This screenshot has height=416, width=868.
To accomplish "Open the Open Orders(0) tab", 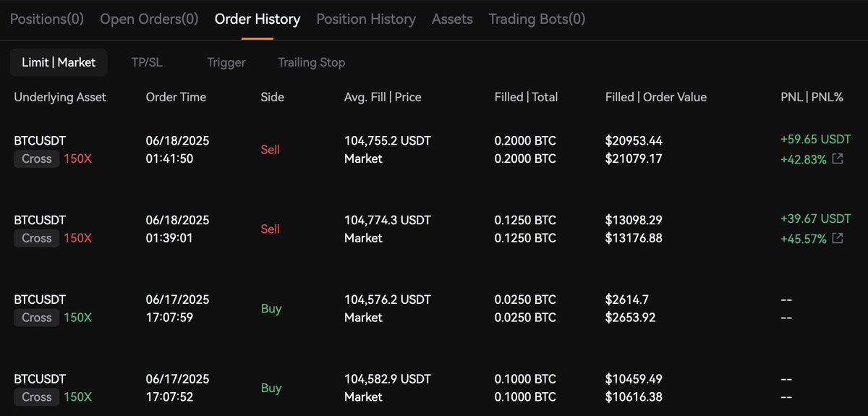I will tap(149, 19).
